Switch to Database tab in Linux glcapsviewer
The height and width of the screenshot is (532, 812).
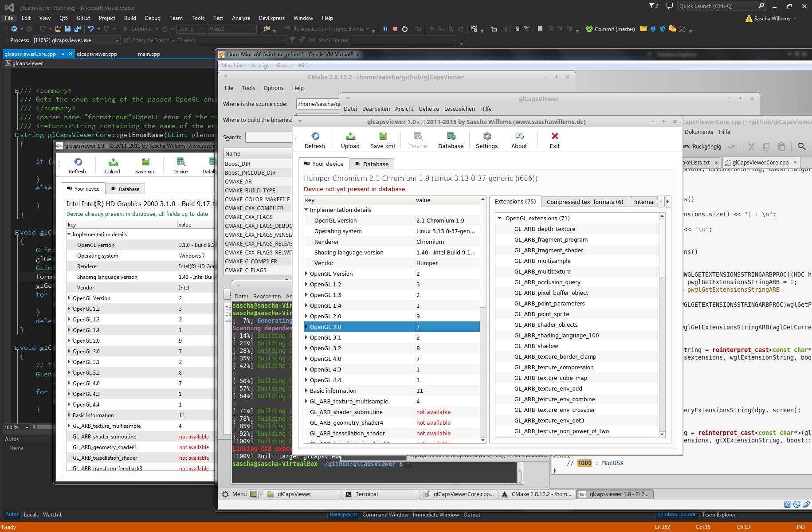(372, 164)
